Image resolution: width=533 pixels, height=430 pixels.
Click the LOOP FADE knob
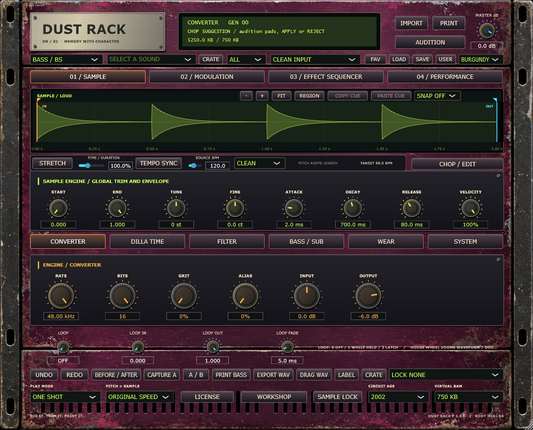[287, 347]
